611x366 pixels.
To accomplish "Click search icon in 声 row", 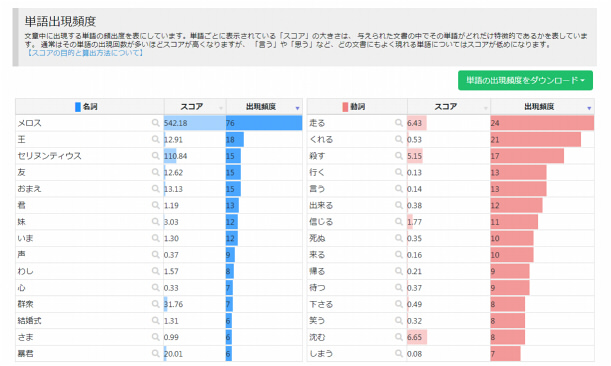I will click(x=155, y=255).
